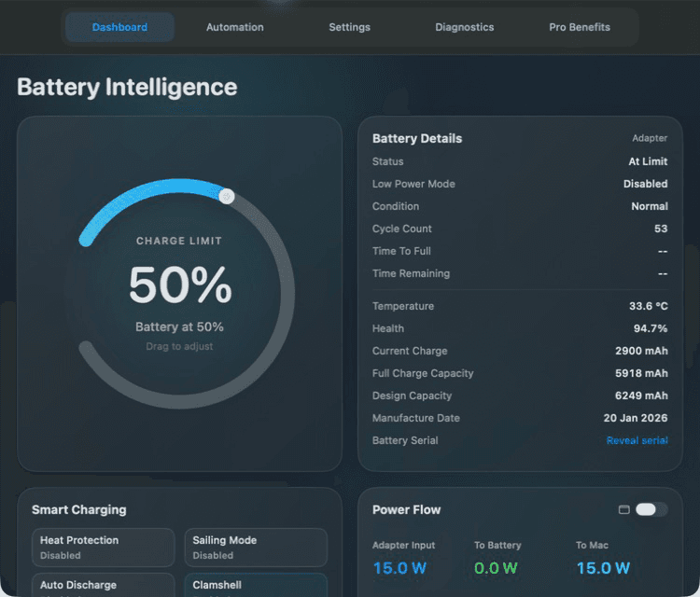Open the Dashboard tab
700x597 pixels.
(x=119, y=27)
